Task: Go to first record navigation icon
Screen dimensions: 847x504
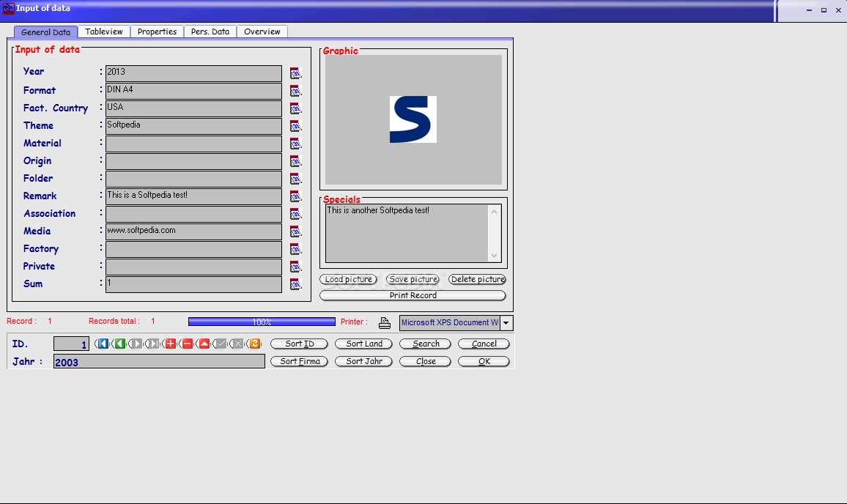Action: click(x=103, y=344)
